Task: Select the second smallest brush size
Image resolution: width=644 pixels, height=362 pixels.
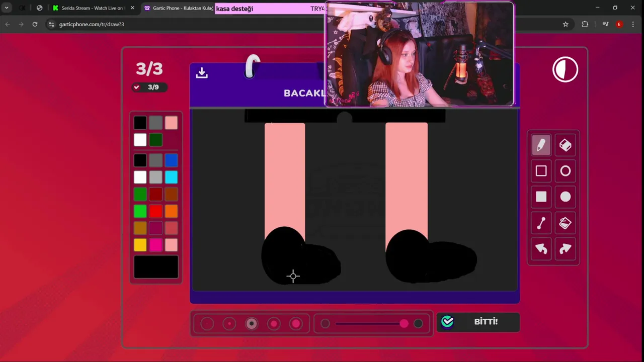Action: 229,324
